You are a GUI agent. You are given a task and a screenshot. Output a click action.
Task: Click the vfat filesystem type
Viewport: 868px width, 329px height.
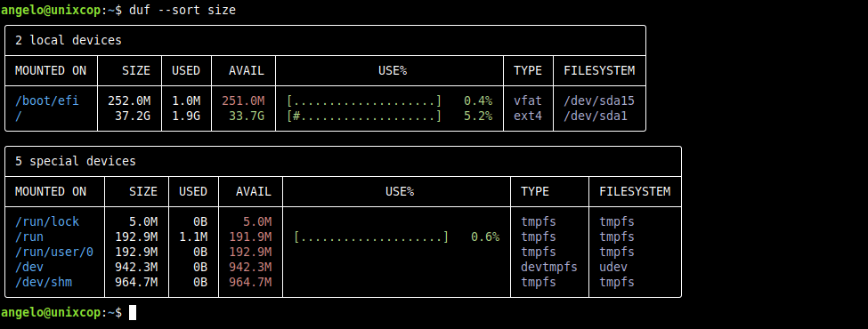pos(528,101)
